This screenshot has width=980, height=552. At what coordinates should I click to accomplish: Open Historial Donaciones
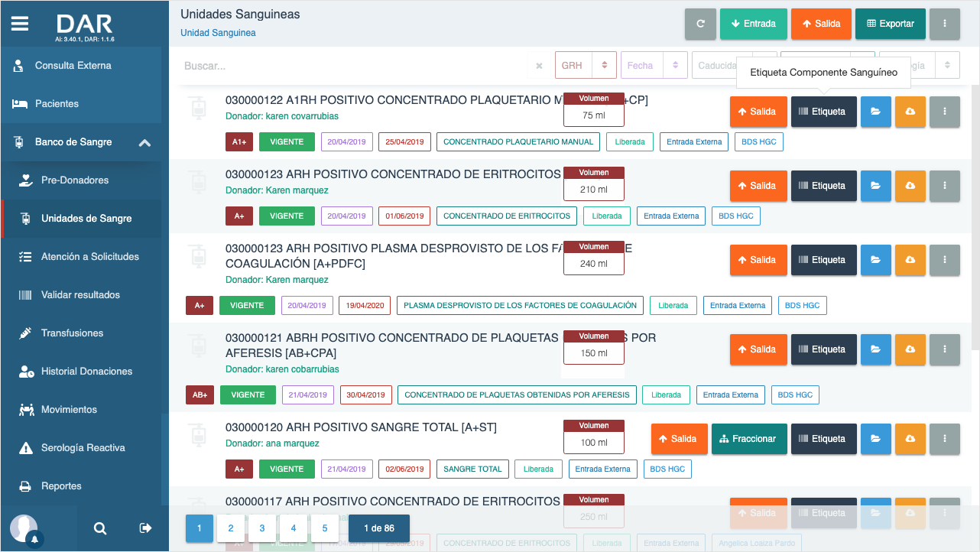point(81,372)
